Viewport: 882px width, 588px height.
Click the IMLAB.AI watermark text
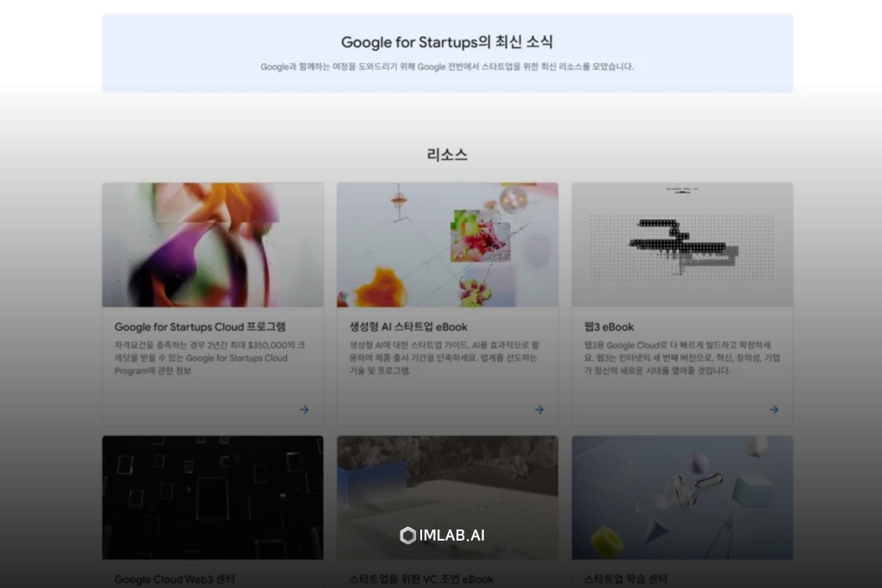click(451, 535)
